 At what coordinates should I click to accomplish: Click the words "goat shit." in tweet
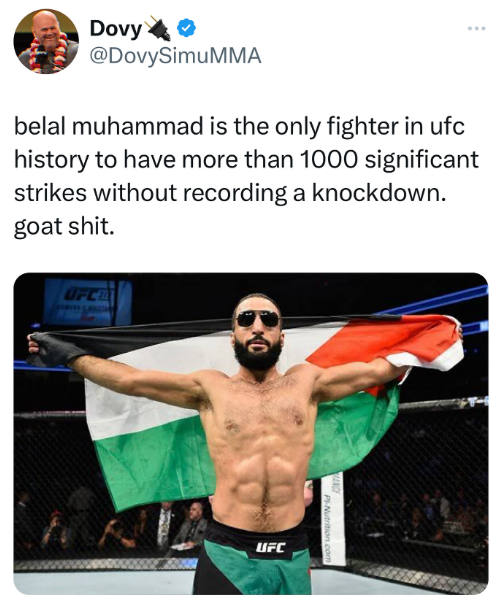pos(64,227)
